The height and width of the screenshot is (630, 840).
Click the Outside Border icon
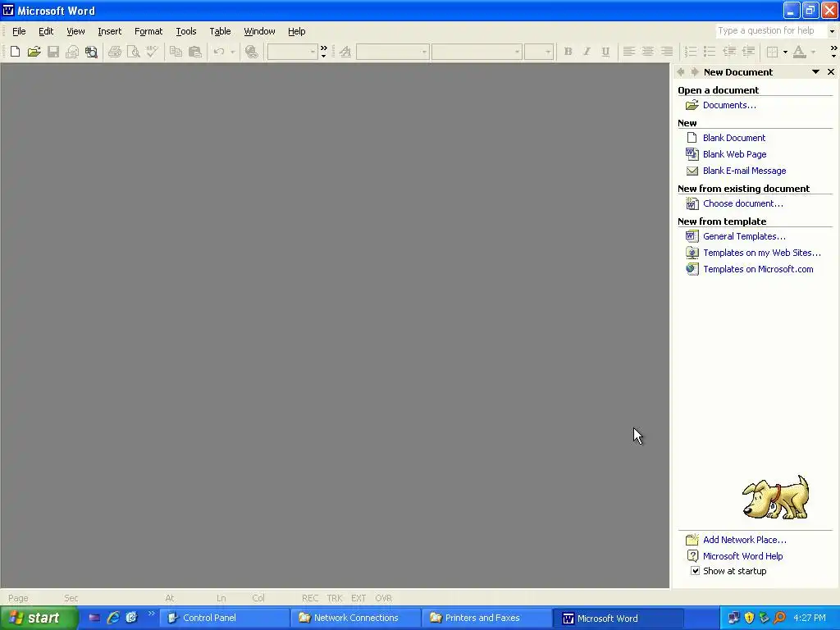click(x=773, y=52)
